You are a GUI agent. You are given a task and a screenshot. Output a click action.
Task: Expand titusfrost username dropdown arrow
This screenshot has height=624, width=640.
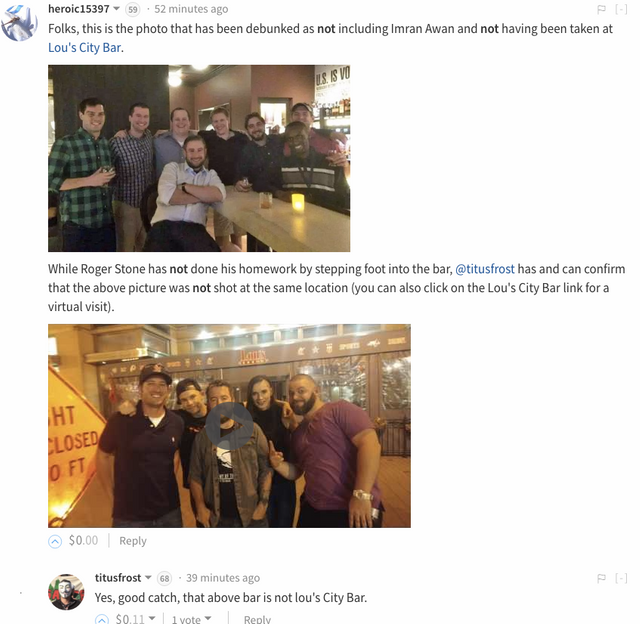pyautogui.click(x=148, y=577)
